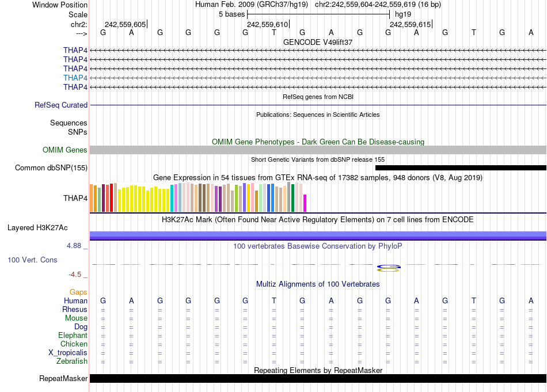547x392 pixels.
Task: Click the light blue THAP4 transcript label
Action: 75,78
